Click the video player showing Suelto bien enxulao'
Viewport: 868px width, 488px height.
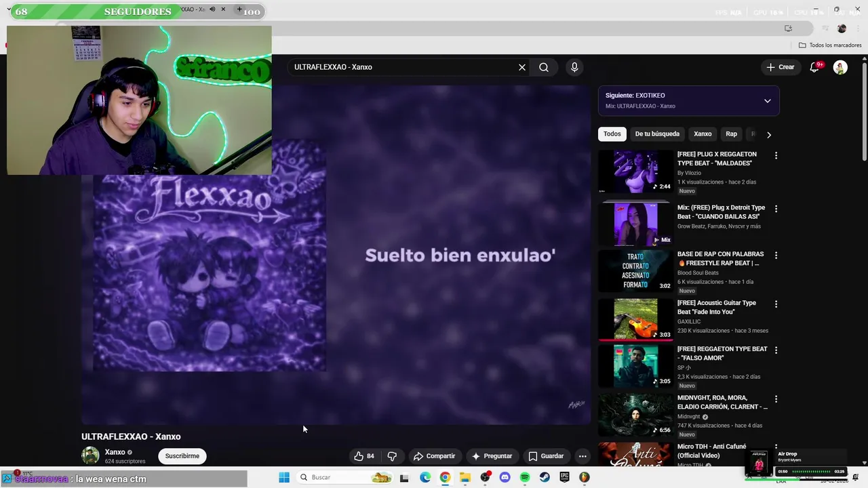(336, 255)
